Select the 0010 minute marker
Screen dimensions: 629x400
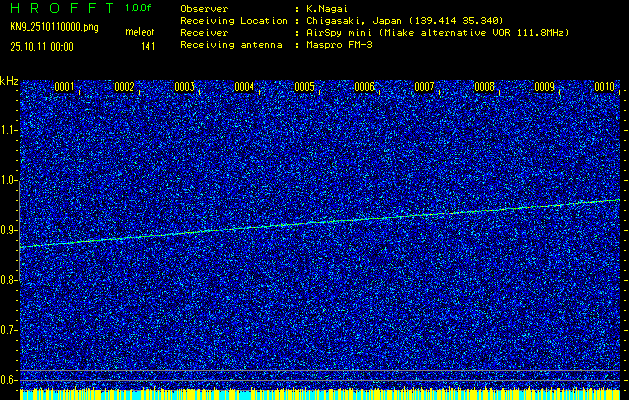click(x=604, y=87)
